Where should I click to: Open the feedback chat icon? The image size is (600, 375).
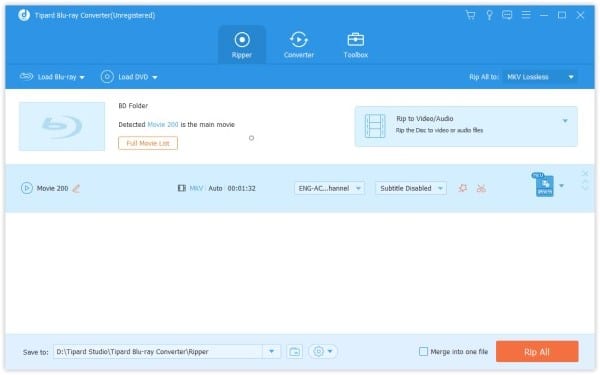click(507, 15)
